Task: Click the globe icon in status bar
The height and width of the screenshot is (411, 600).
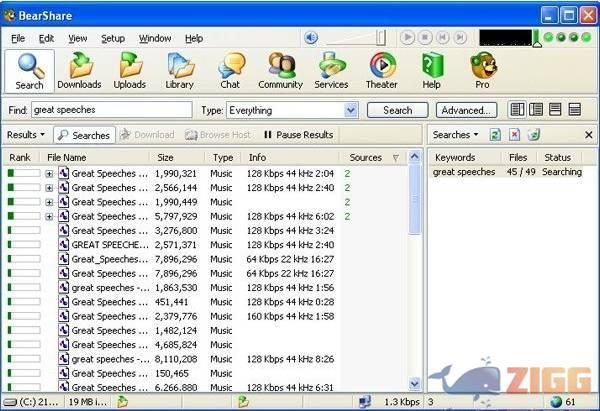Action: click(556, 402)
